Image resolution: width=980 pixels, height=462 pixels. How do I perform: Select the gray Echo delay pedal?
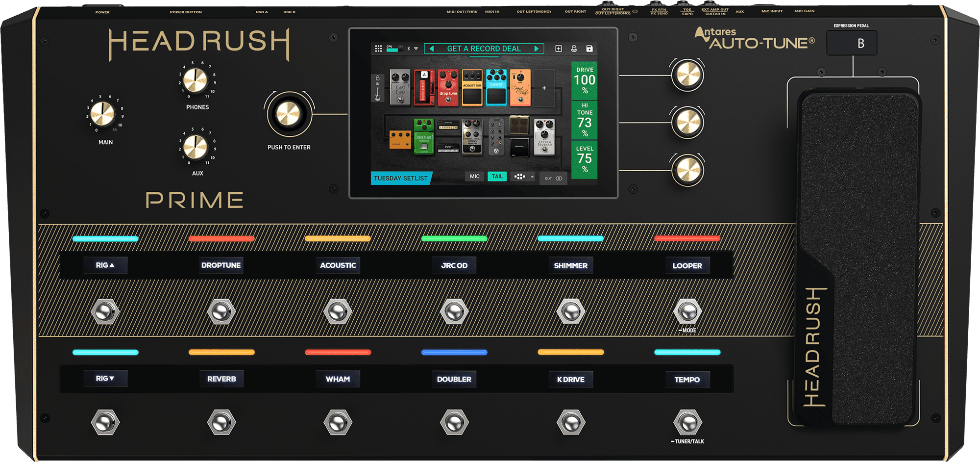tap(496, 136)
